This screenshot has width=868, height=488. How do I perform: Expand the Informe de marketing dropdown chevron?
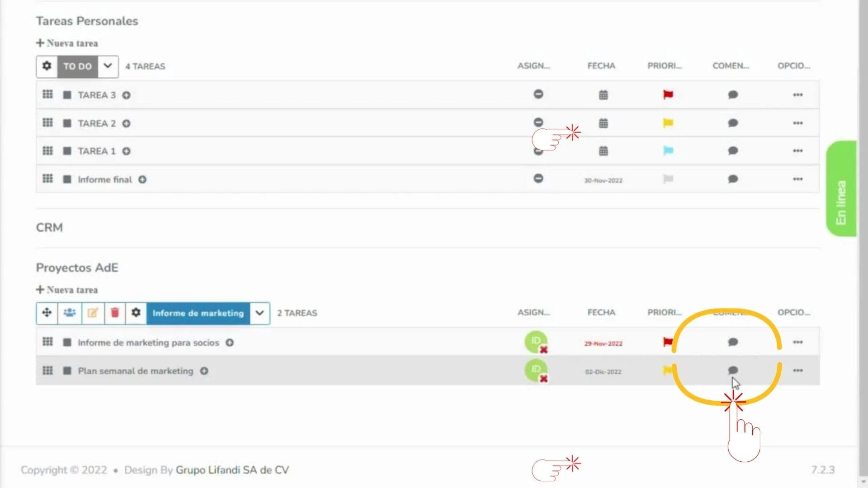[259, 313]
